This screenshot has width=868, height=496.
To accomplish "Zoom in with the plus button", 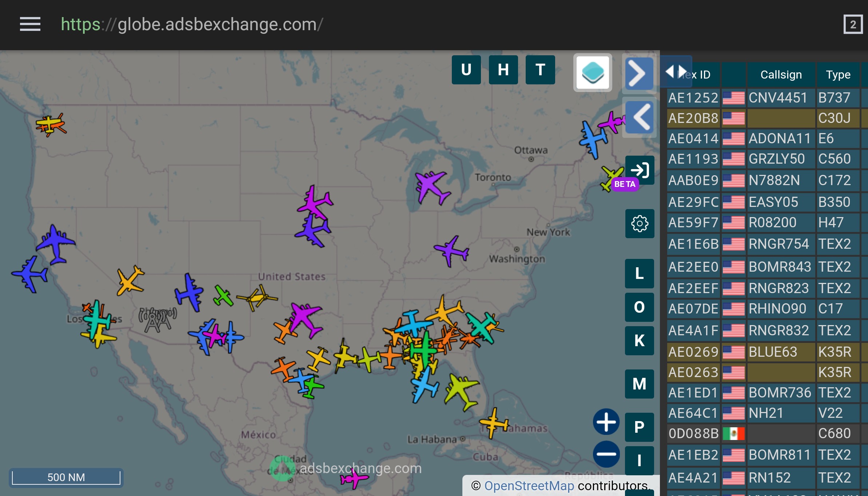I will tap(606, 422).
